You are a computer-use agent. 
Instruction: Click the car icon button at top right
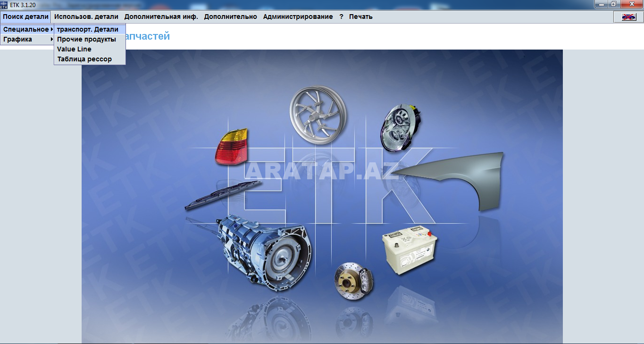(628, 17)
